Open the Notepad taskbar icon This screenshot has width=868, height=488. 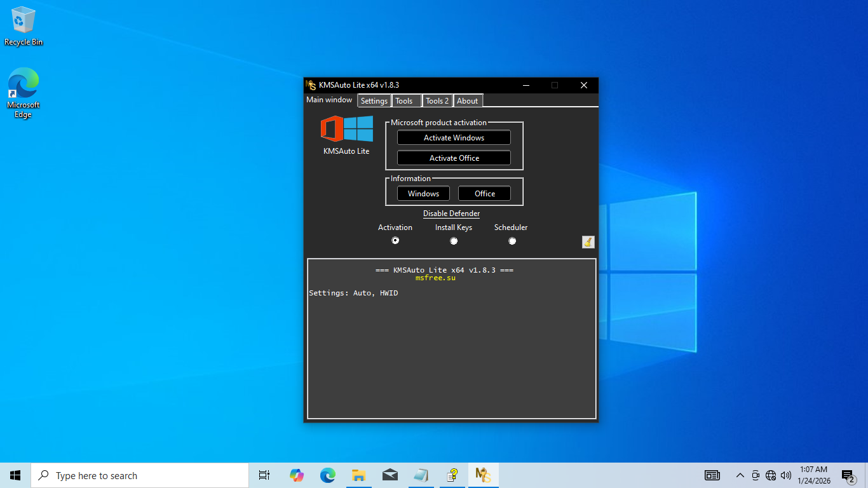pyautogui.click(x=421, y=475)
